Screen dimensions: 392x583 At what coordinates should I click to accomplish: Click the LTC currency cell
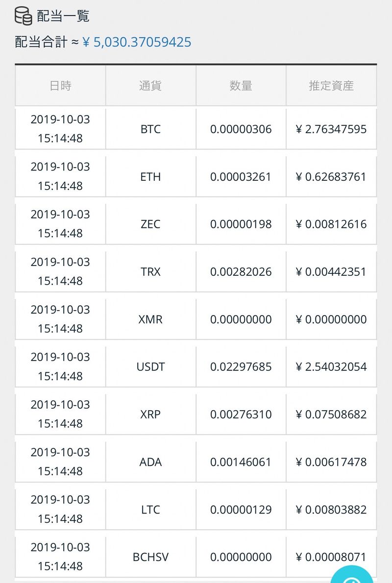point(150,510)
